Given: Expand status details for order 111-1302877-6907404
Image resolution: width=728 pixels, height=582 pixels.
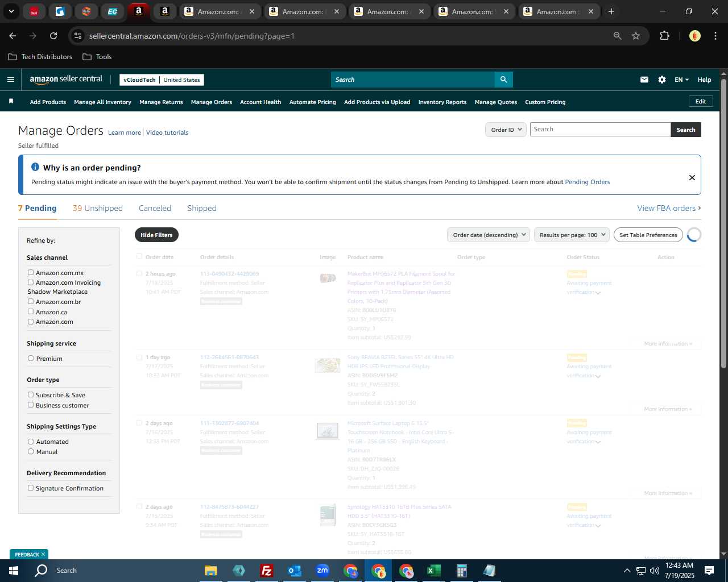Looking at the screenshot, I should 598,442.
